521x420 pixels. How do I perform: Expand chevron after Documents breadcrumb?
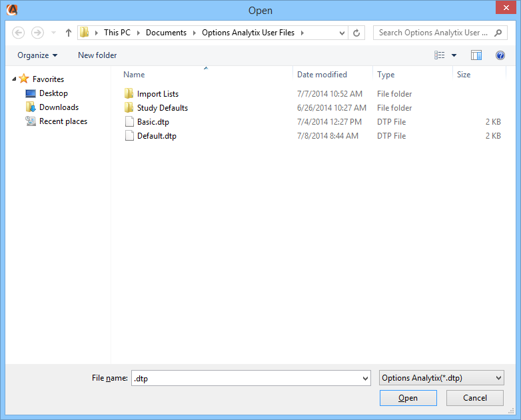click(195, 33)
